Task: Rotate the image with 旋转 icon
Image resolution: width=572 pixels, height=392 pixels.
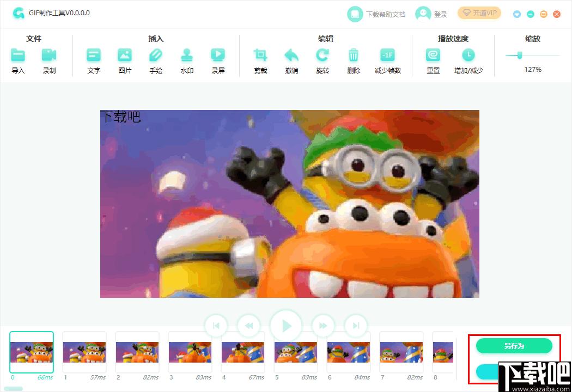Action: coord(322,56)
